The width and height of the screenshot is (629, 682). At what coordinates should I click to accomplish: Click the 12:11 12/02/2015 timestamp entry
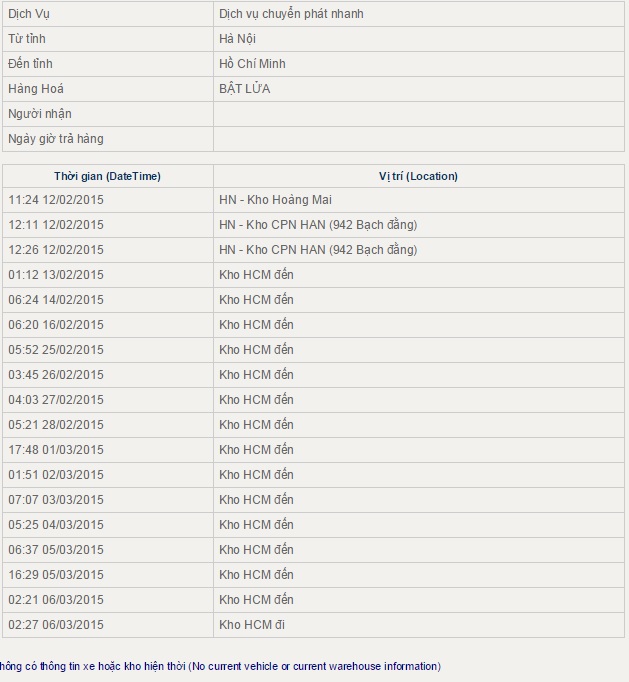(56, 225)
